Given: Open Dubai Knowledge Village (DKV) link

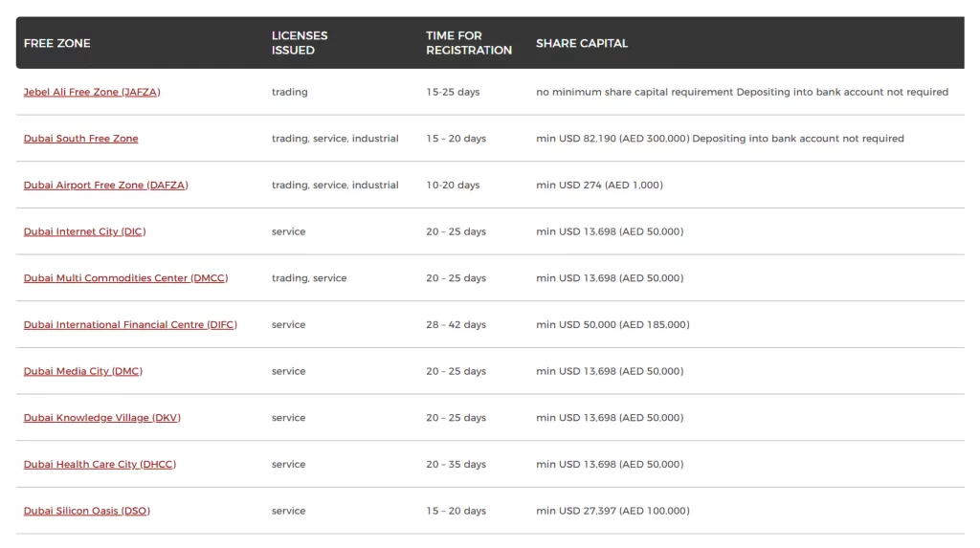Looking at the screenshot, I should (101, 418).
